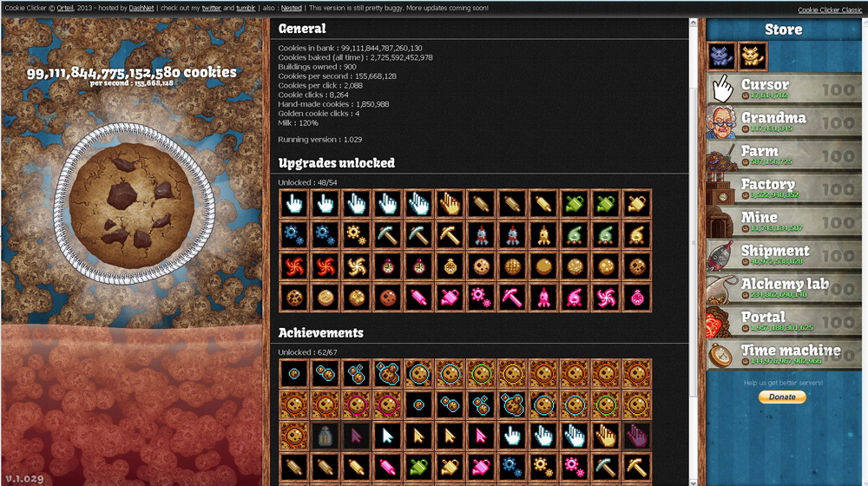Image resolution: width=868 pixels, height=486 pixels.
Task: Click the 'Milk : 120%' statistic
Action: click(298, 123)
